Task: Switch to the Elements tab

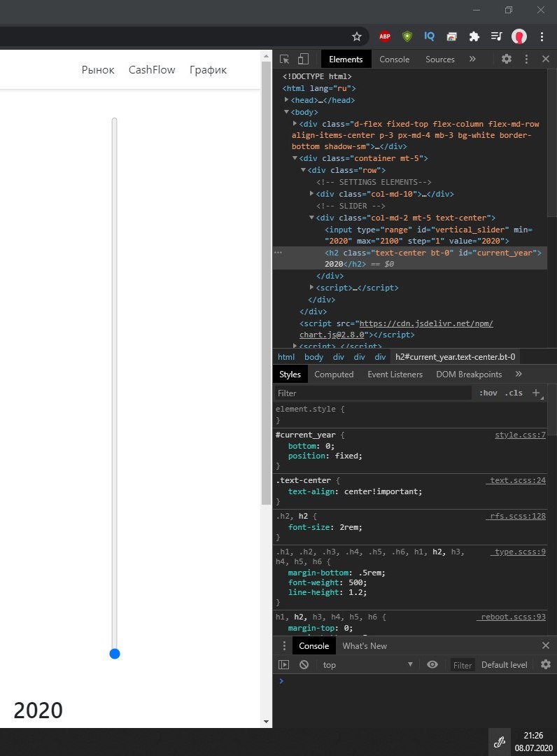Action: (346, 59)
